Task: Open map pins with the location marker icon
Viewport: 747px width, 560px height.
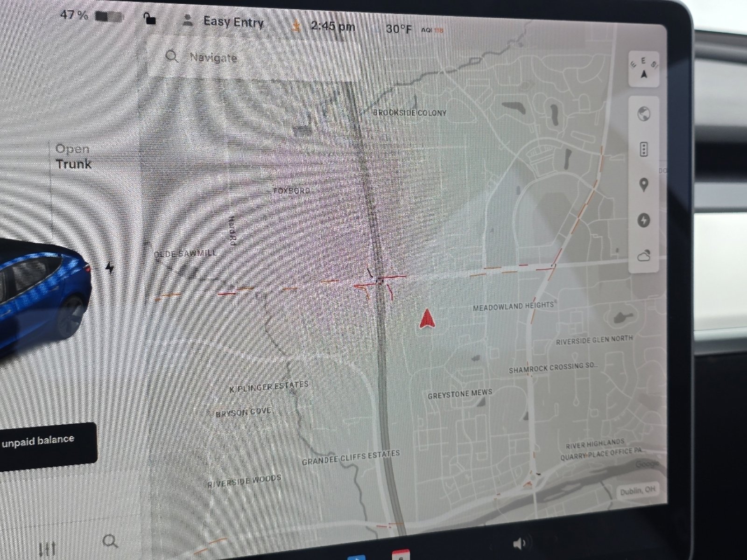Action: point(644,185)
